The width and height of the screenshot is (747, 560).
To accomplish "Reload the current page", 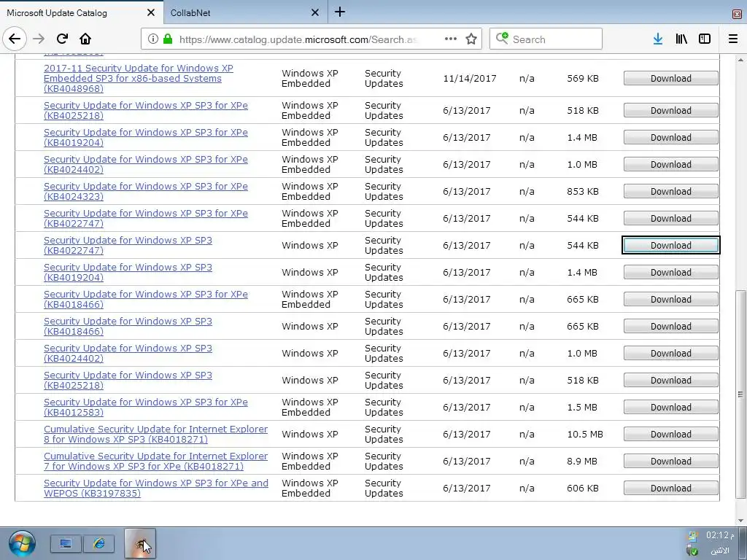I will pos(62,39).
